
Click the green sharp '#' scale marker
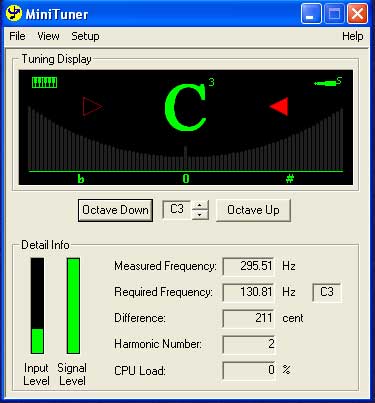pyautogui.click(x=290, y=179)
